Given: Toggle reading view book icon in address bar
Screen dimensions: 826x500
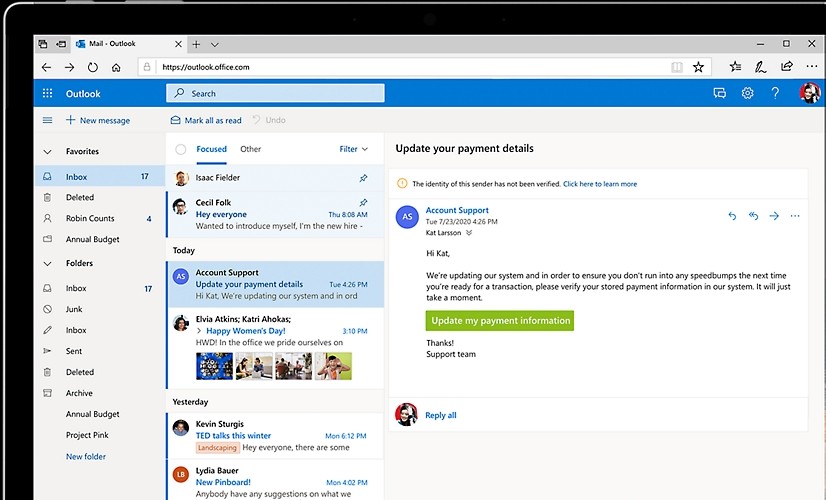Looking at the screenshot, I should [x=677, y=67].
